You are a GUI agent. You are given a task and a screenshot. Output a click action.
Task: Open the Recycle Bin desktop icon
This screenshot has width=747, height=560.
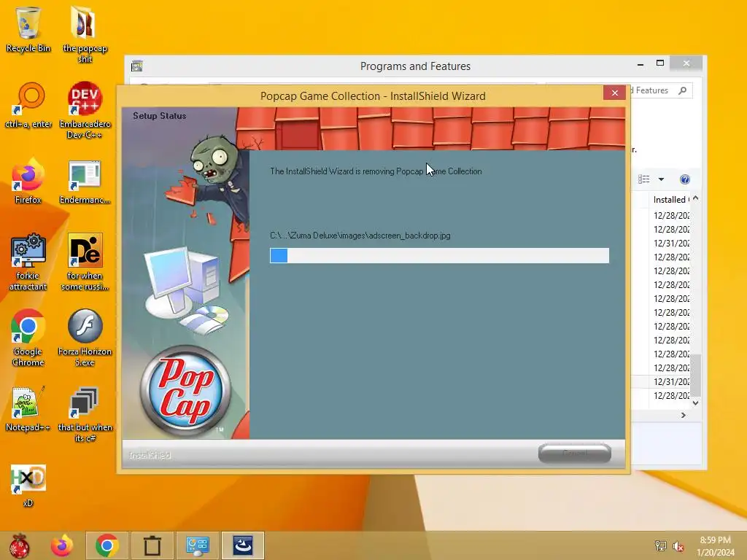tap(28, 29)
